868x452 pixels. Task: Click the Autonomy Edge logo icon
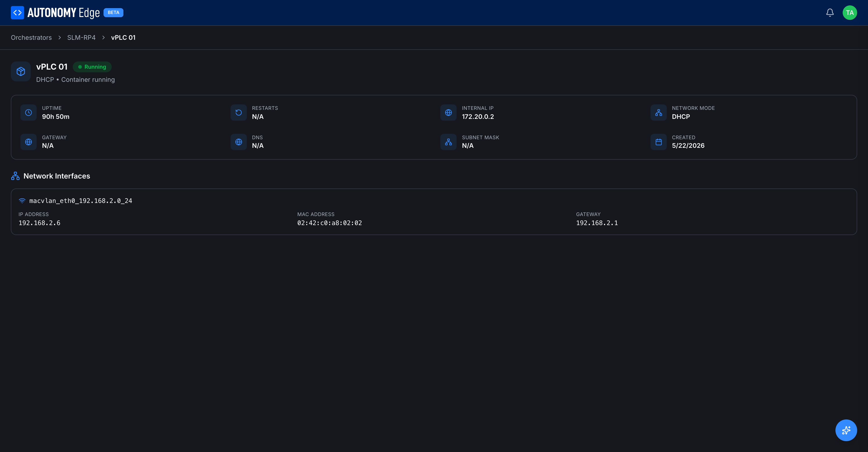(x=18, y=13)
